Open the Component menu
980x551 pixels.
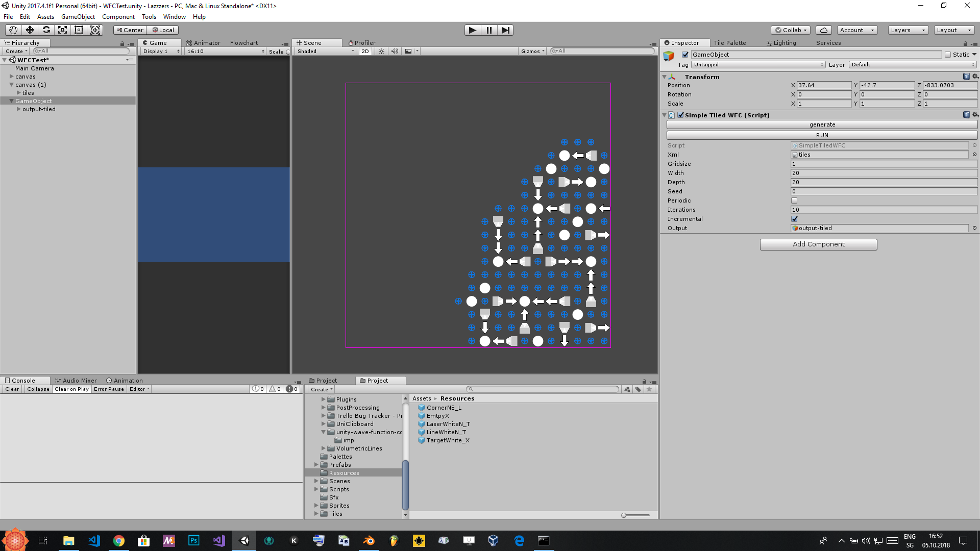[x=118, y=17]
